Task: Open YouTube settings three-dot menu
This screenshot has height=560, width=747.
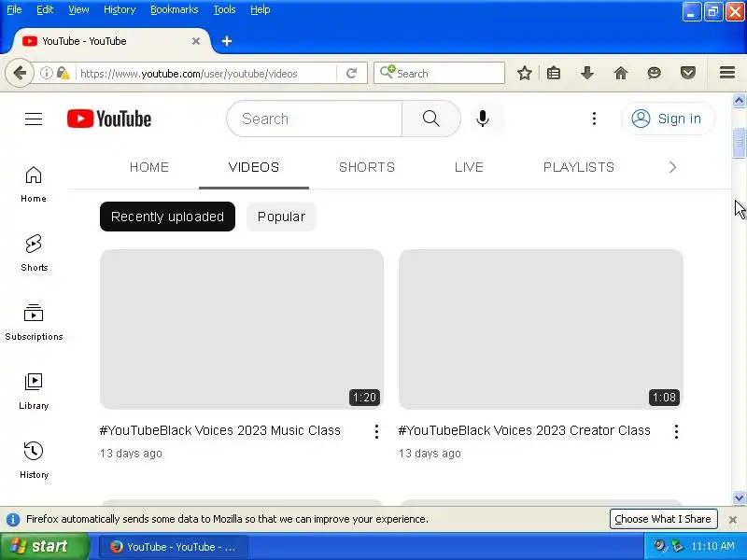Action: tap(594, 119)
